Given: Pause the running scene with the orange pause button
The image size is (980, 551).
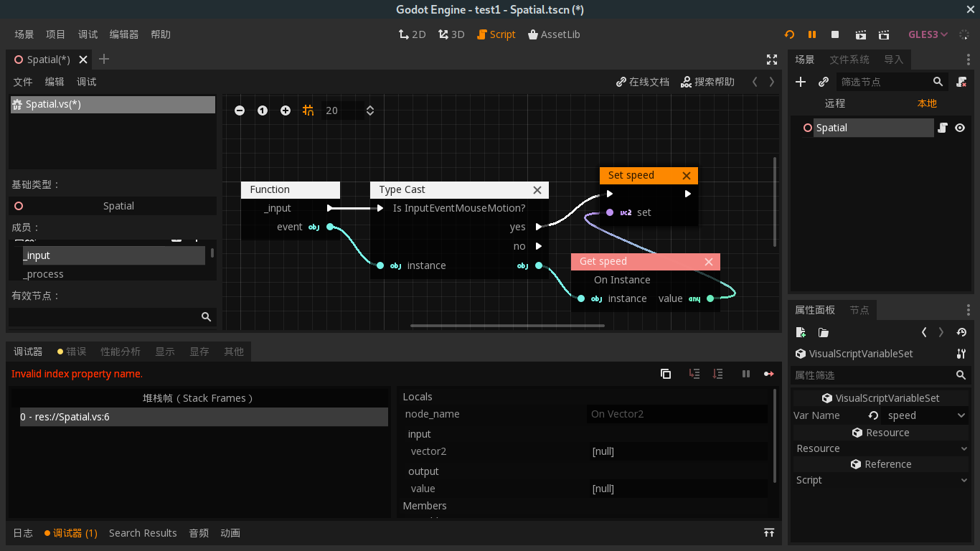Looking at the screenshot, I should tap(812, 34).
